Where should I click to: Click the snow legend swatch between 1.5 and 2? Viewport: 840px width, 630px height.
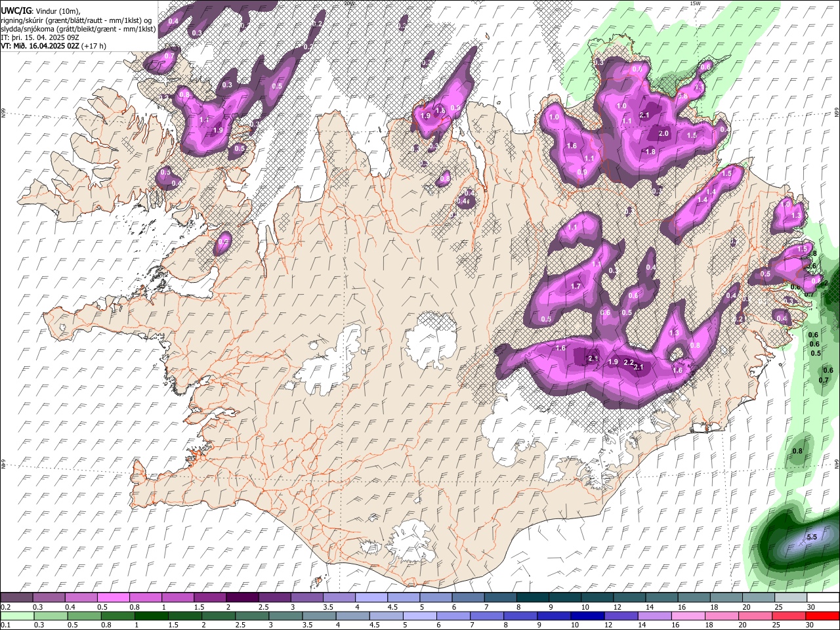[210, 598]
